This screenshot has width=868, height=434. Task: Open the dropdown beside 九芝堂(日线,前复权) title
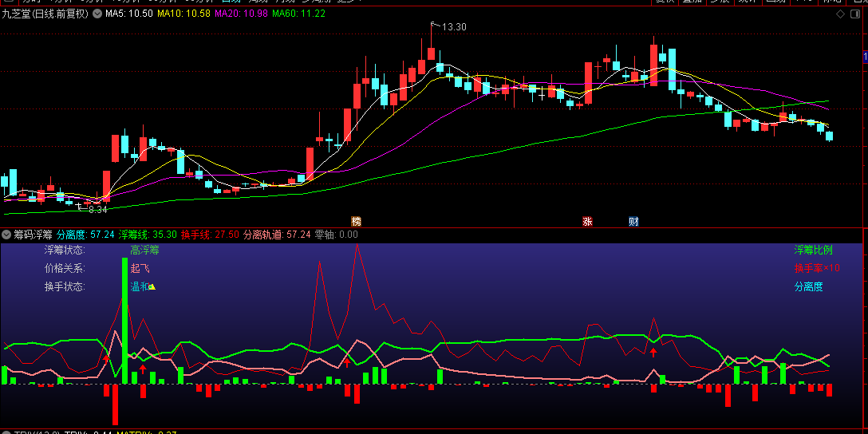click(x=97, y=14)
